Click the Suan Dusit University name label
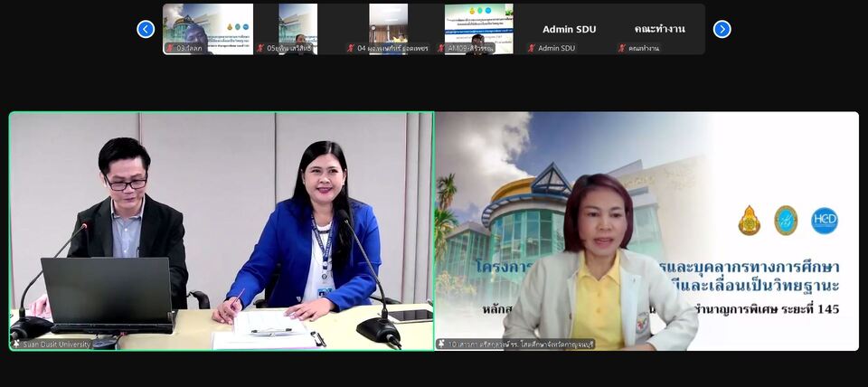The width and height of the screenshot is (868, 387). click(56, 345)
